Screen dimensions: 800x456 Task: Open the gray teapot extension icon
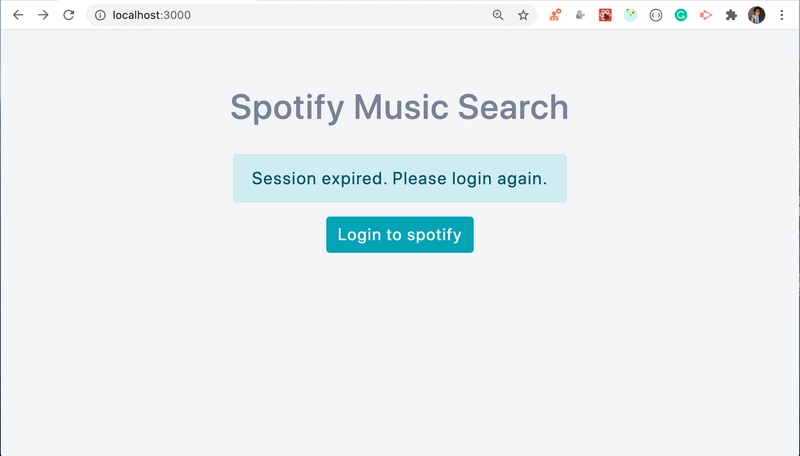[x=580, y=15]
